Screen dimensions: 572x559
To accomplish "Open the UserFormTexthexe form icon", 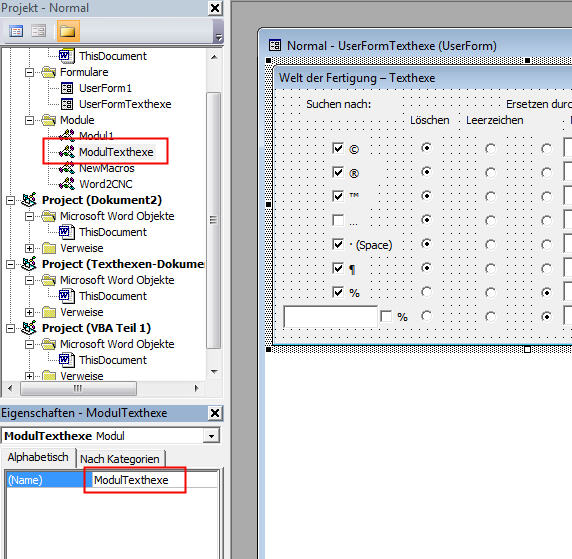I will tap(67, 104).
